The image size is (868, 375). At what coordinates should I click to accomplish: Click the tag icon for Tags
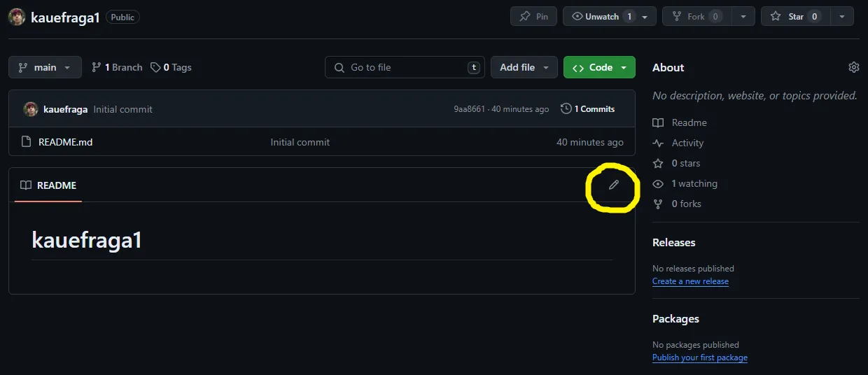point(155,67)
